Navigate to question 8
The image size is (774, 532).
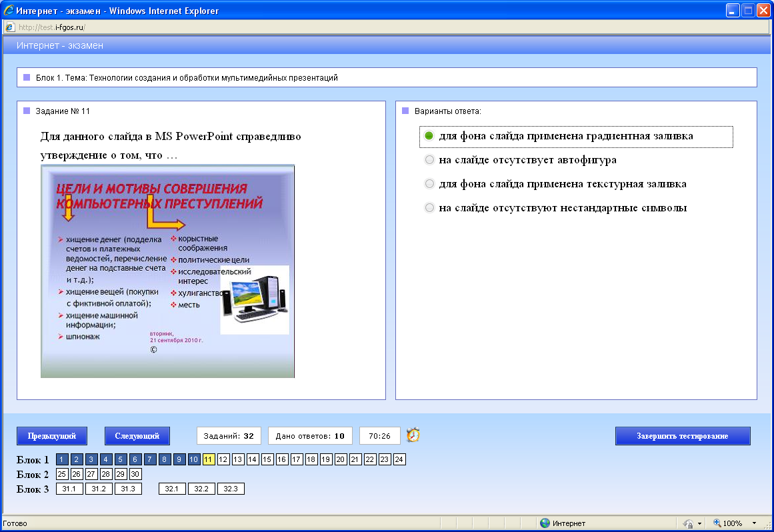(165, 459)
